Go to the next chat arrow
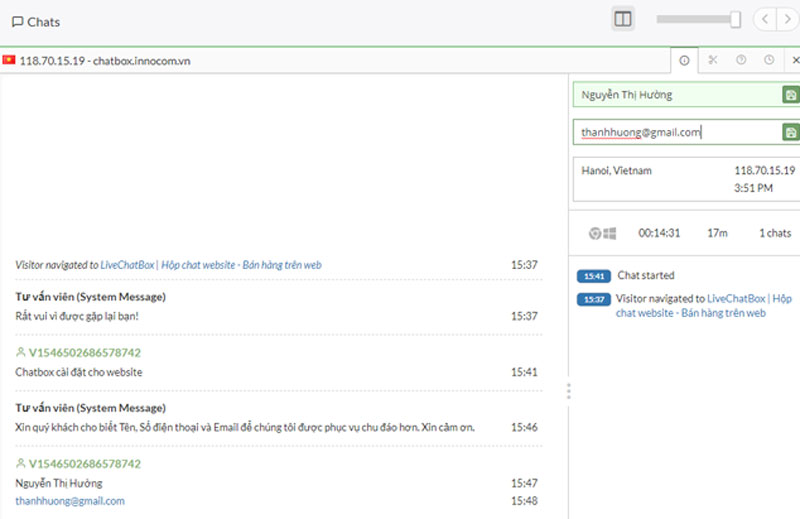The height and width of the screenshot is (519, 800). point(788,19)
